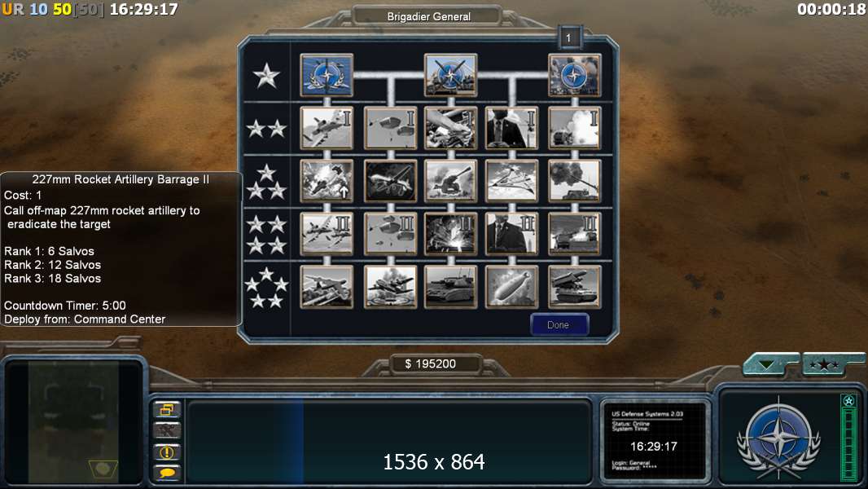Pick the welding sparks level II power
The height and width of the screenshot is (489, 868).
450,234
